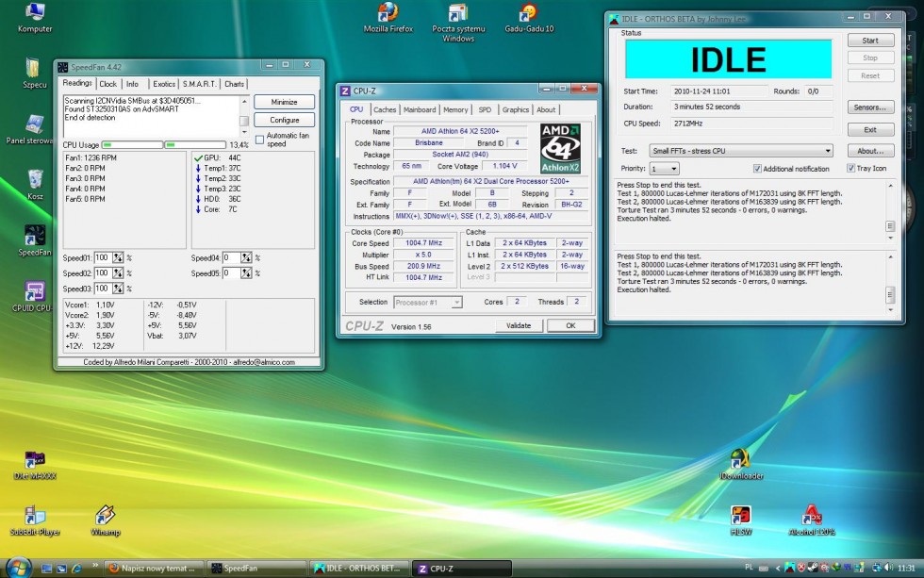Click the Windows Start orb
The width and height of the screenshot is (924, 578).
pyautogui.click(x=18, y=567)
